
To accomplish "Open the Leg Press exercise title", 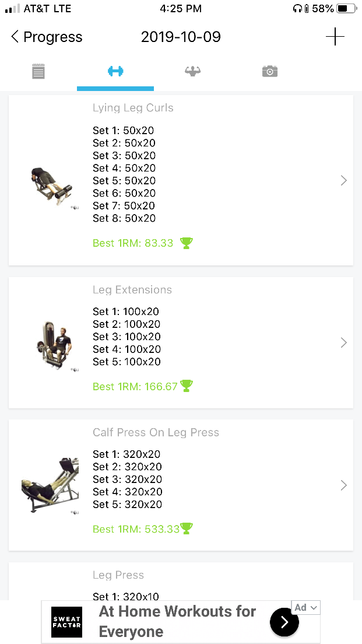I will (118, 575).
